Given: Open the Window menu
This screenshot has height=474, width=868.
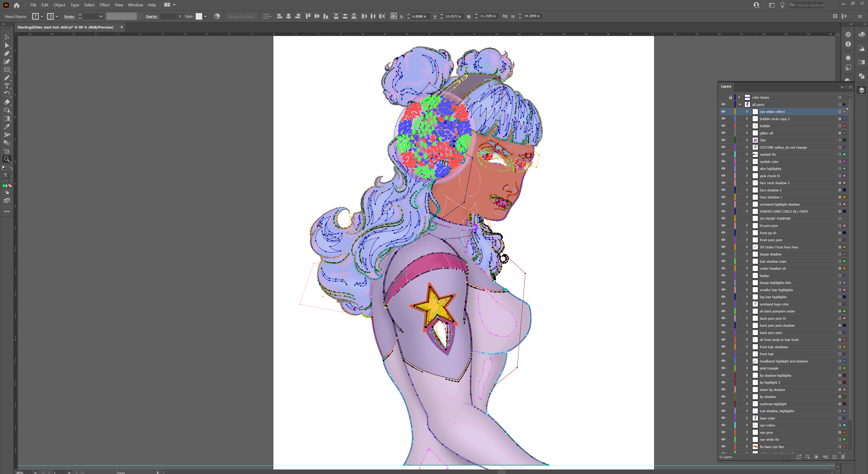Looking at the screenshot, I should point(135,5).
